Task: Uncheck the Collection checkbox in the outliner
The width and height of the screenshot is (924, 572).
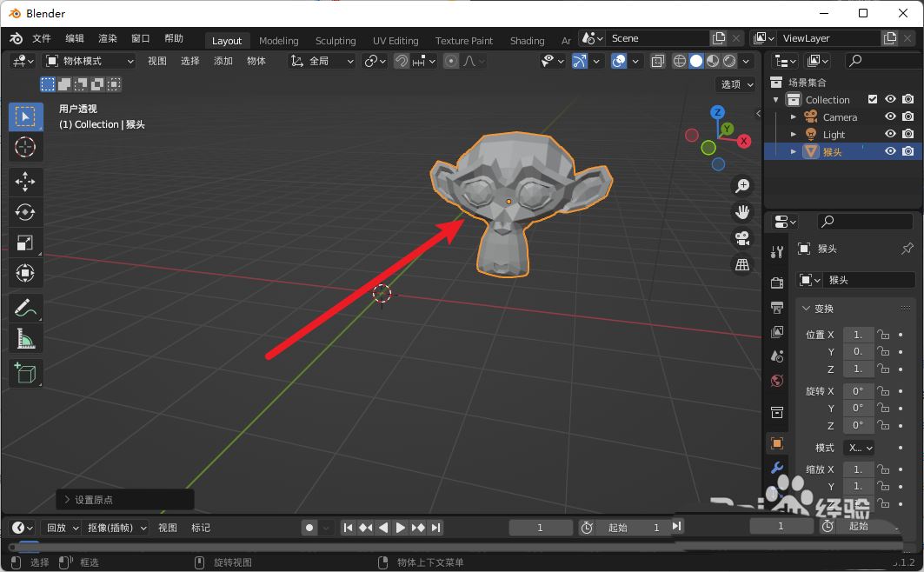Action: pos(873,98)
